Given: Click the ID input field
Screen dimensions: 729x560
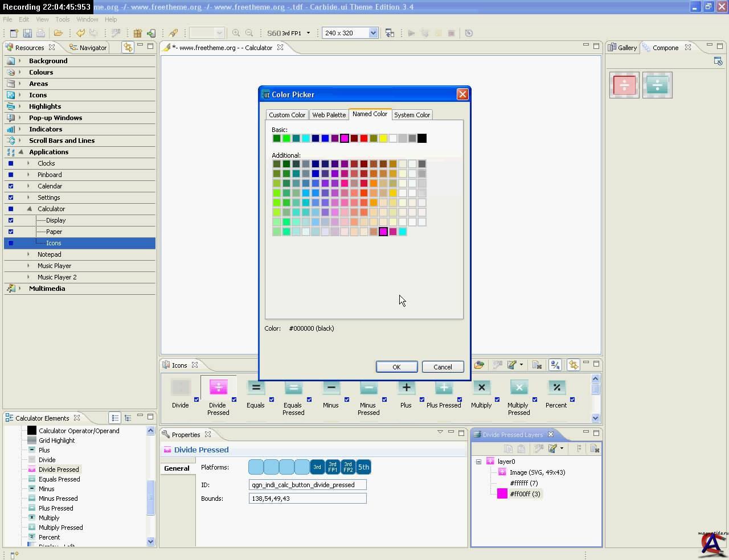Looking at the screenshot, I should click(x=308, y=485).
